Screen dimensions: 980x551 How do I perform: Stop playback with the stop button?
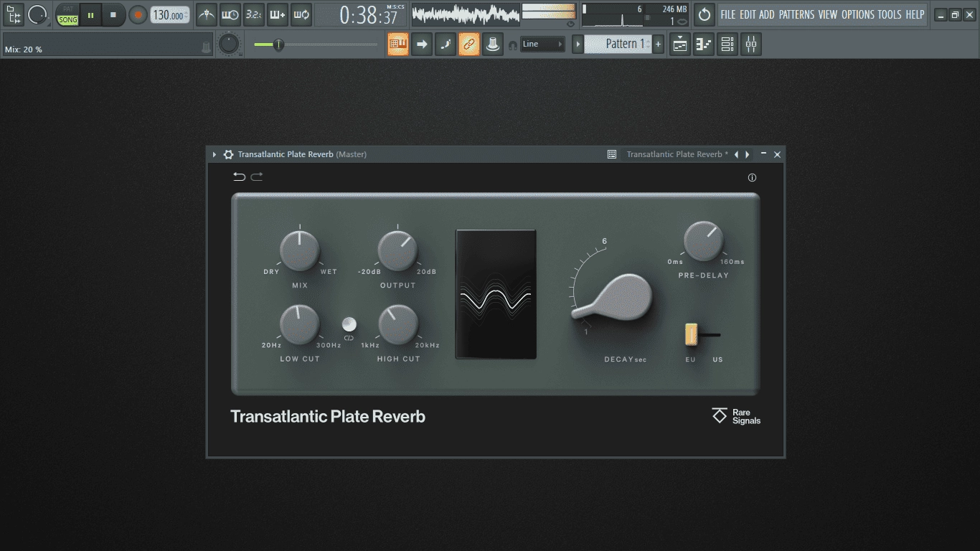113,14
